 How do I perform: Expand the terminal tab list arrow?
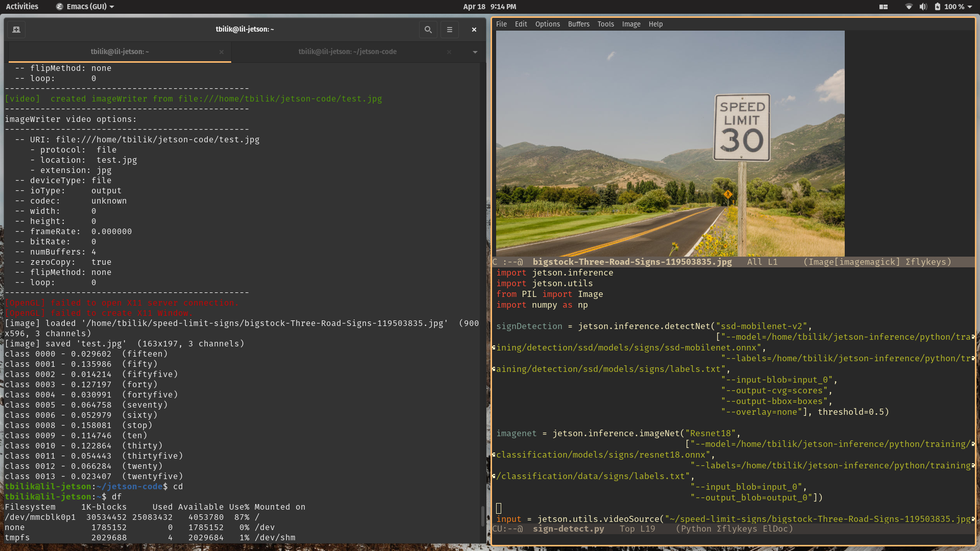pyautogui.click(x=475, y=52)
